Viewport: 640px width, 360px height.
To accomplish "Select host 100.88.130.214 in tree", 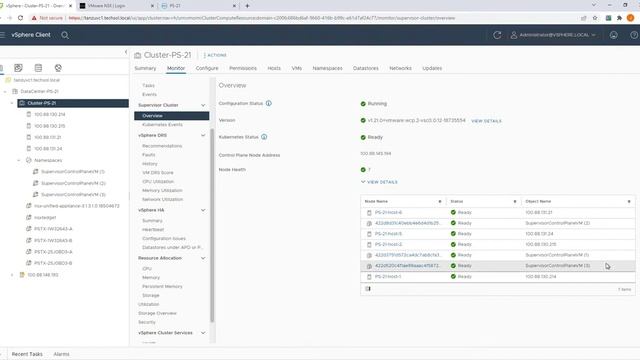I will [x=49, y=114].
